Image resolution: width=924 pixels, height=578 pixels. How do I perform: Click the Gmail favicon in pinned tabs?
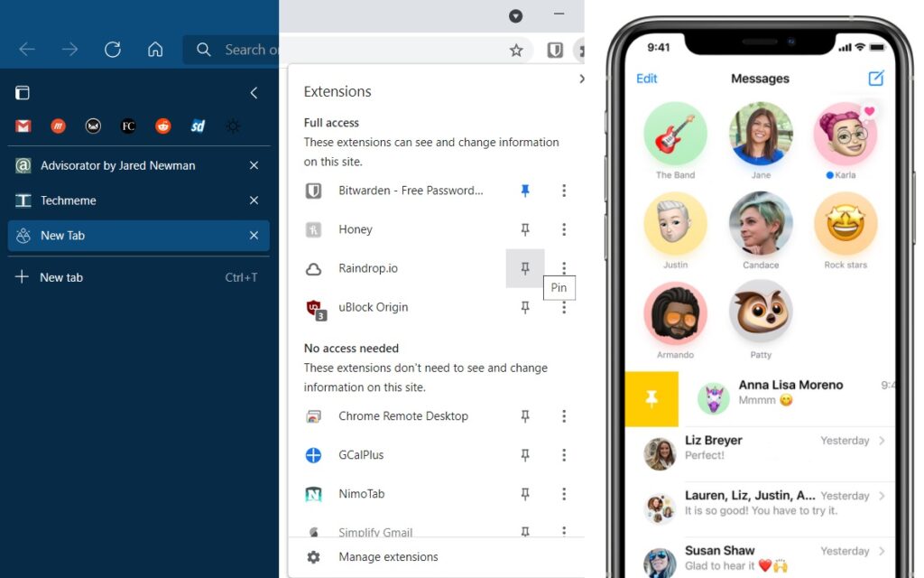pyautogui.click(x=23, y=126)
